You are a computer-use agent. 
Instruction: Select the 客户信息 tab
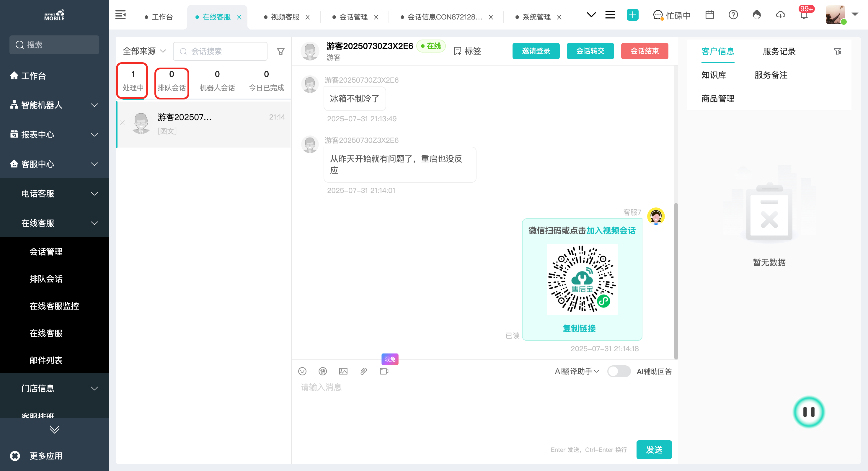pyautogui.click(x=718, y=52)
